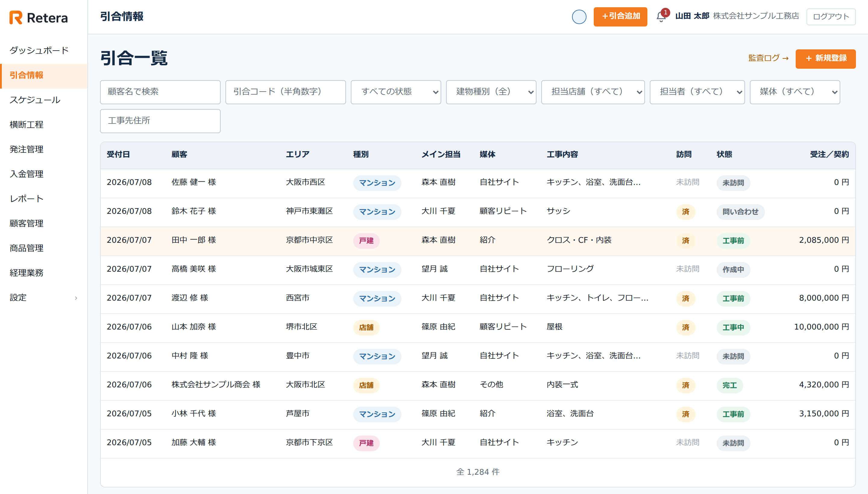Click the 10,000,000 円 amount
The image size is (868, 494).
click(822, 327)
